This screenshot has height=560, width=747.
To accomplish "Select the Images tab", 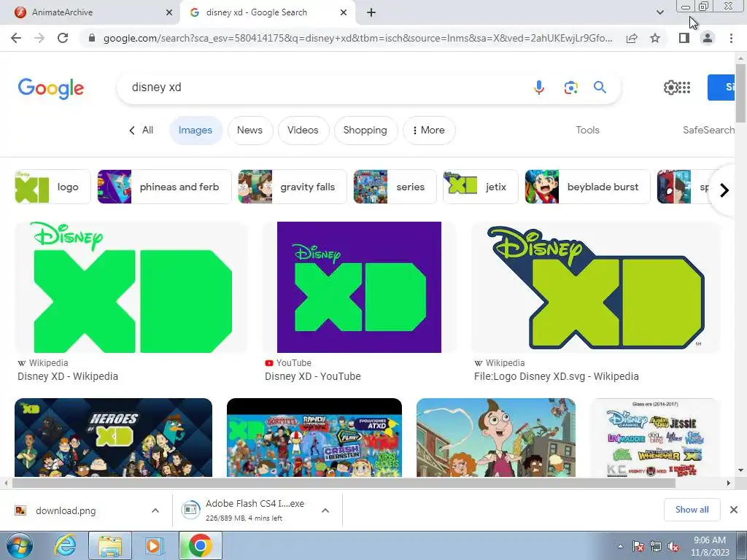I will click(196, 130).
